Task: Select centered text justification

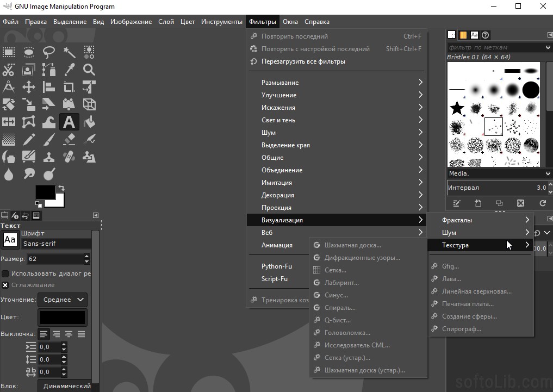Action: tap(69, 334)
